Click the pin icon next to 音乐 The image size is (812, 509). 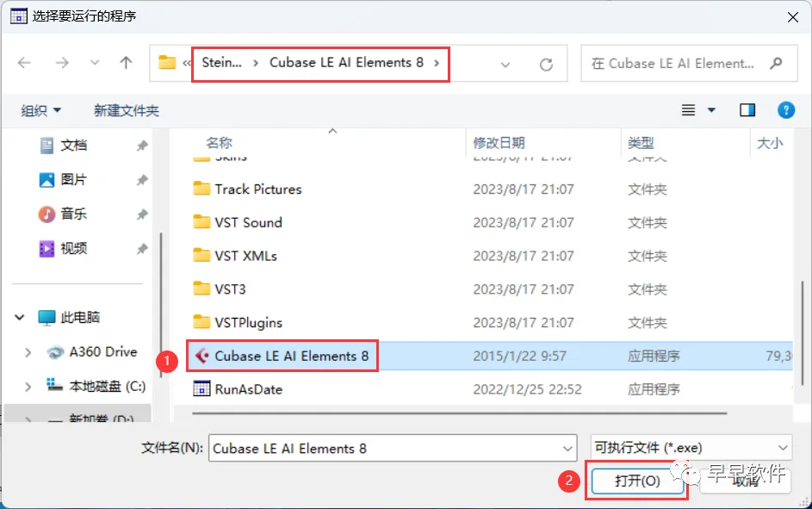142,214
